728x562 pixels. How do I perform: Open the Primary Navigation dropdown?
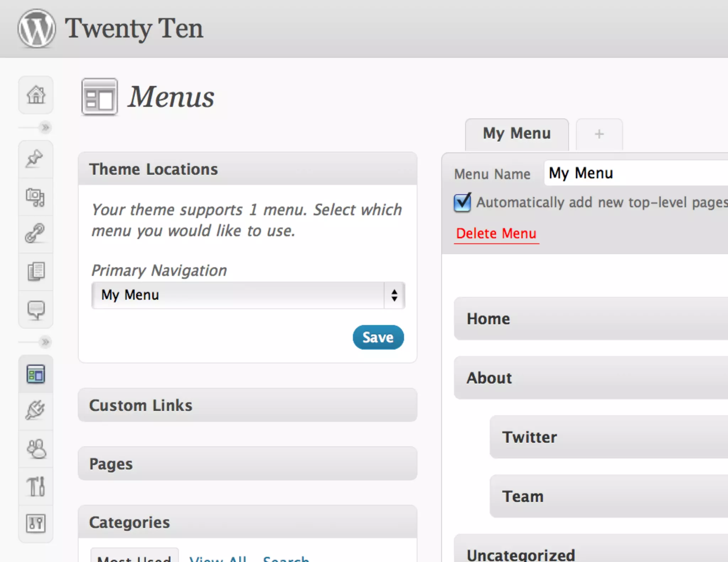pos(248,295)
